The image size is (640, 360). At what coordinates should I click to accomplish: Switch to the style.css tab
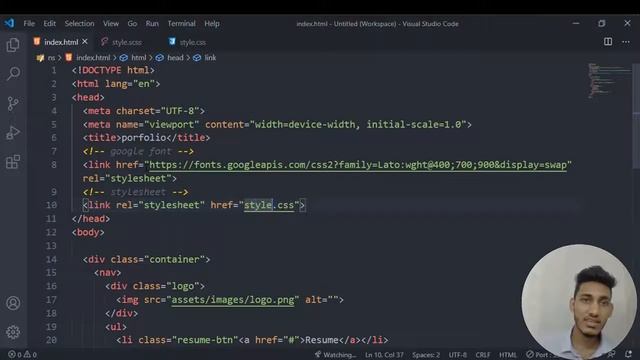[x=193, y=42]
